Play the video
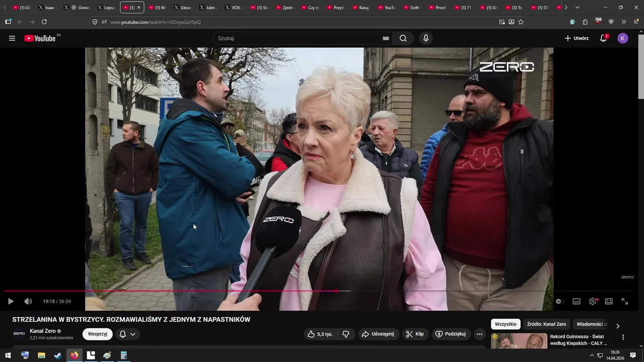644x362 pixels. click(11, 301)
